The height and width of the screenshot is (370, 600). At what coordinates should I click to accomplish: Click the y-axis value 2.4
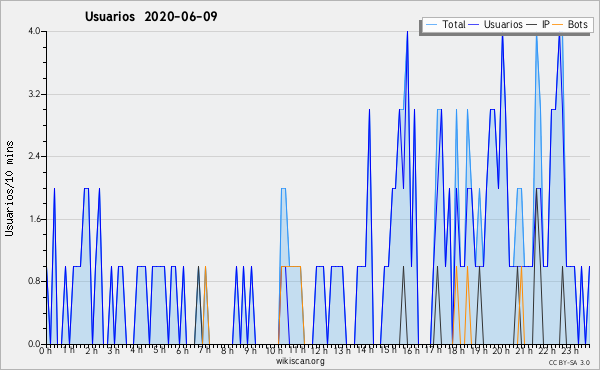click(x=34, y=156)
